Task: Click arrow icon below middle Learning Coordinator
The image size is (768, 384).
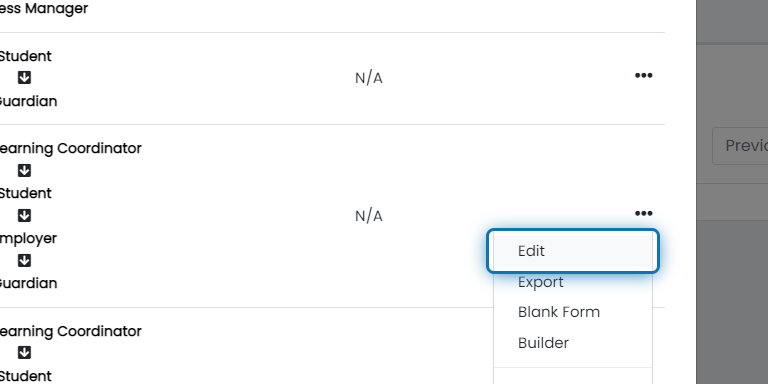Action: 24,170
